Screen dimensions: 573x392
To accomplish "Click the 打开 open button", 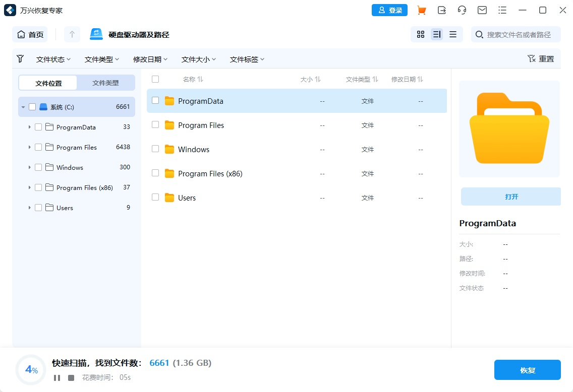I will [x=510, y=197].
